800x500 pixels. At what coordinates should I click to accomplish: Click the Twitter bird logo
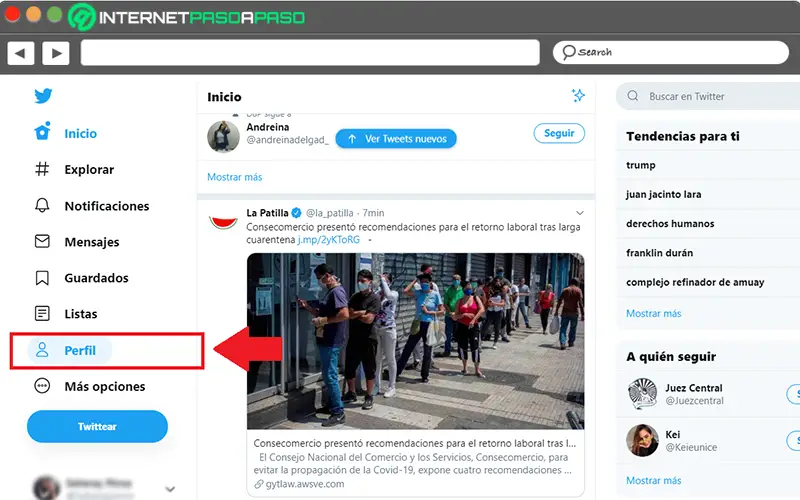pyautogui.click(x=43, y=95)
